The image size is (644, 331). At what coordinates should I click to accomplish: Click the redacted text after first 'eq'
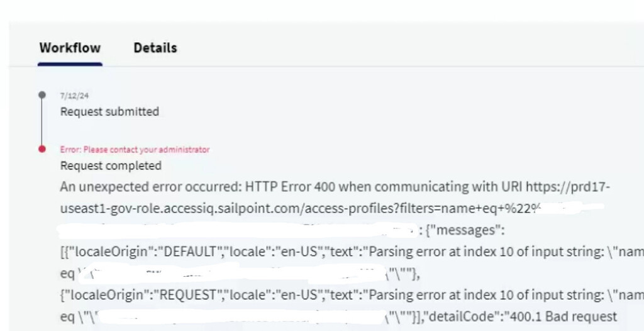click(232, 274)
